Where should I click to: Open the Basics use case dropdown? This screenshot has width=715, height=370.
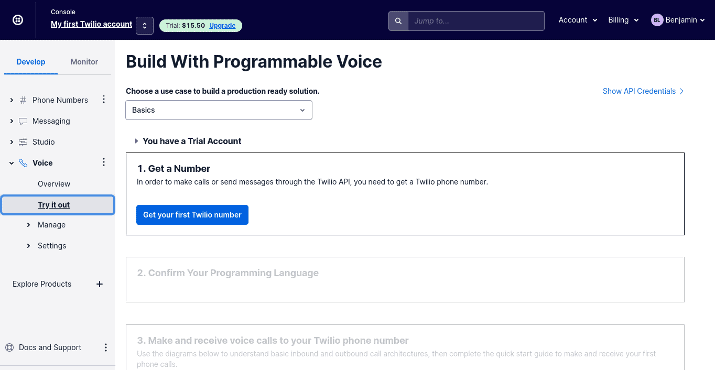click(219, 110)
